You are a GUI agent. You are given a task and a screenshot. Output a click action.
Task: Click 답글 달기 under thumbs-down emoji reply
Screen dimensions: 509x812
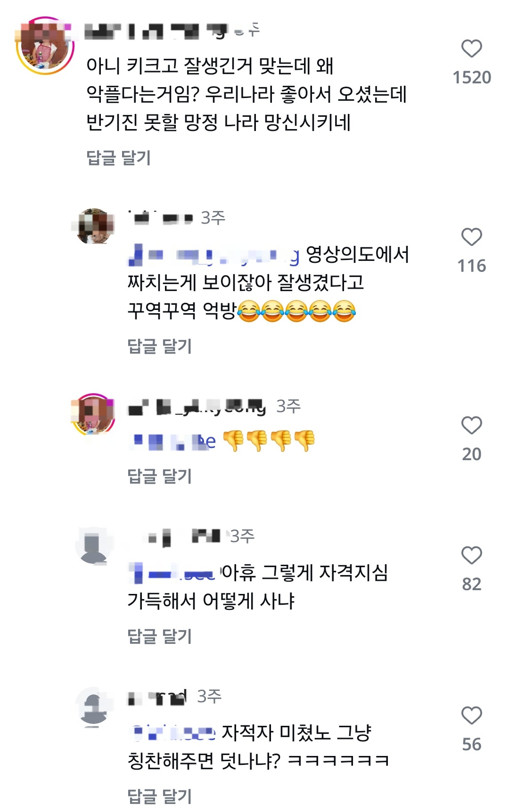click(x=160, y=476)
